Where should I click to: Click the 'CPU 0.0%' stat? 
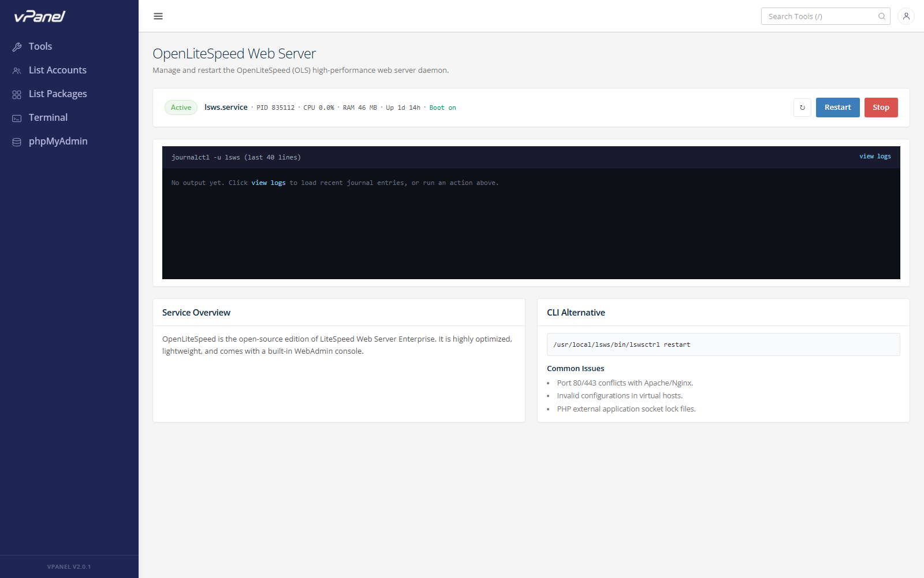pos(319,108)
